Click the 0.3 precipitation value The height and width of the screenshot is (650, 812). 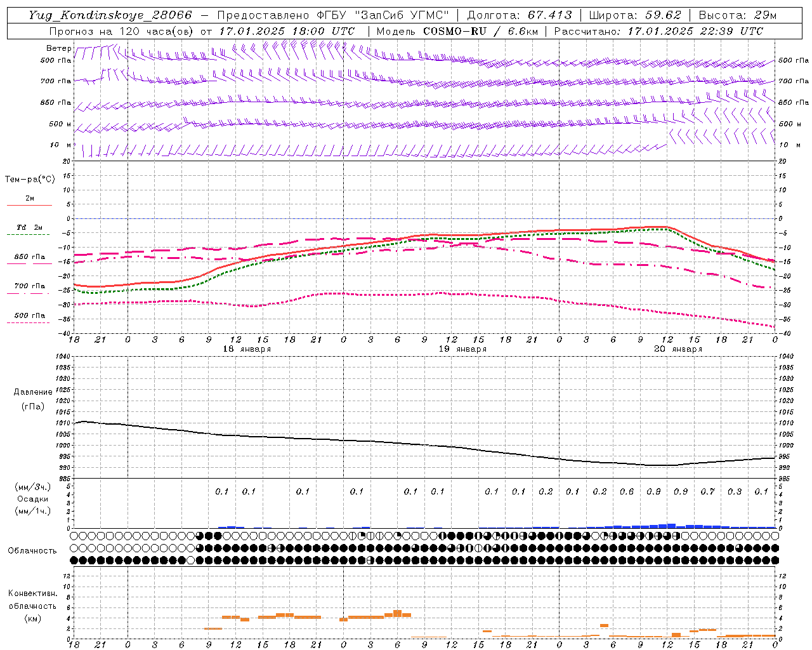pyautogui.click(x=735, y=491)
